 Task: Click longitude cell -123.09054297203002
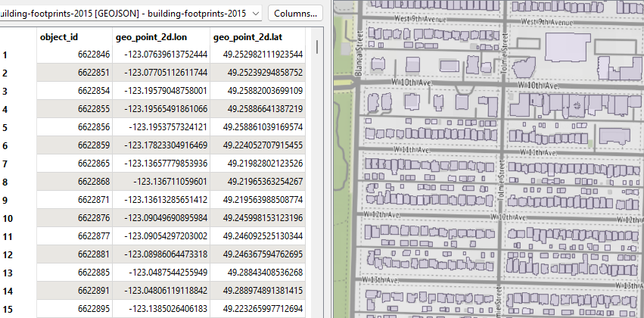[x=161, y=236]
